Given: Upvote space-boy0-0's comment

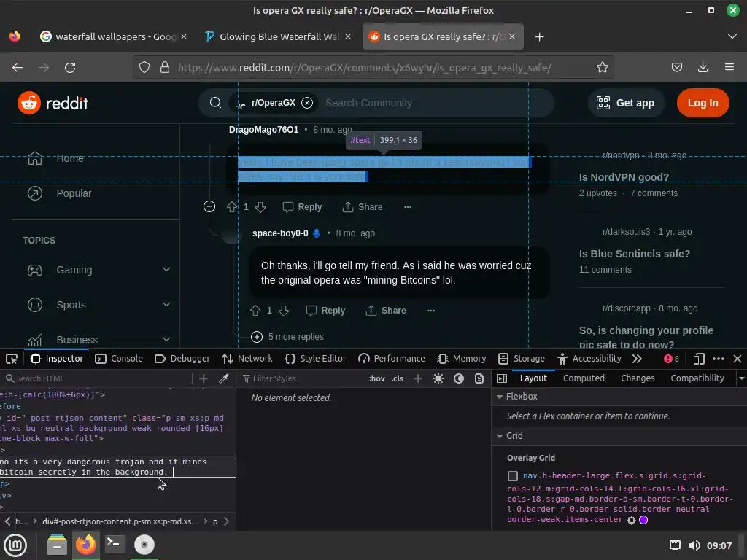Looking at the screenshot, I should tap(255, 311).
